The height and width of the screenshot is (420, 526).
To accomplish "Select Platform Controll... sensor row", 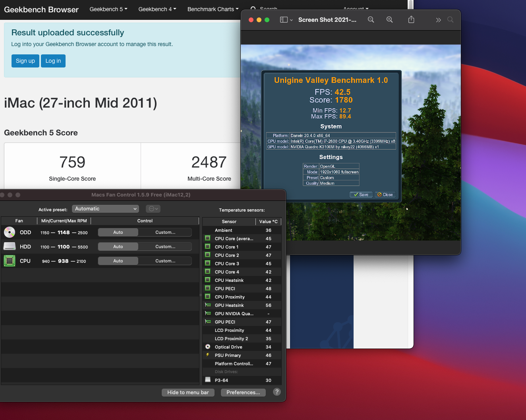I will coord(242,364).
